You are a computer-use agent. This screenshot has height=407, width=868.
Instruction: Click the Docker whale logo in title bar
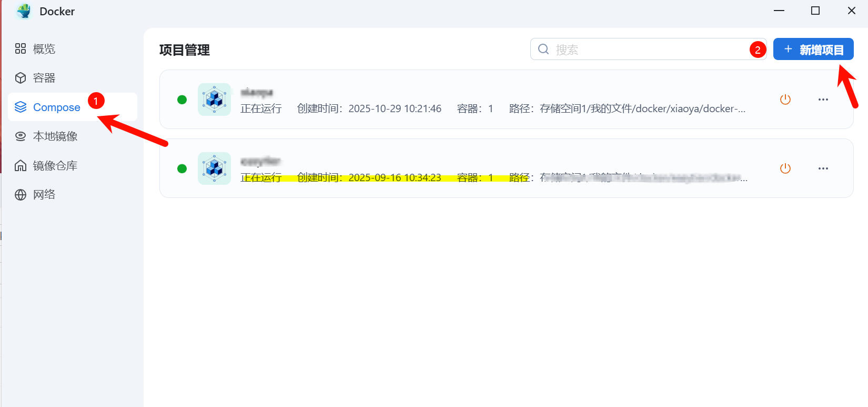(24, 11)
